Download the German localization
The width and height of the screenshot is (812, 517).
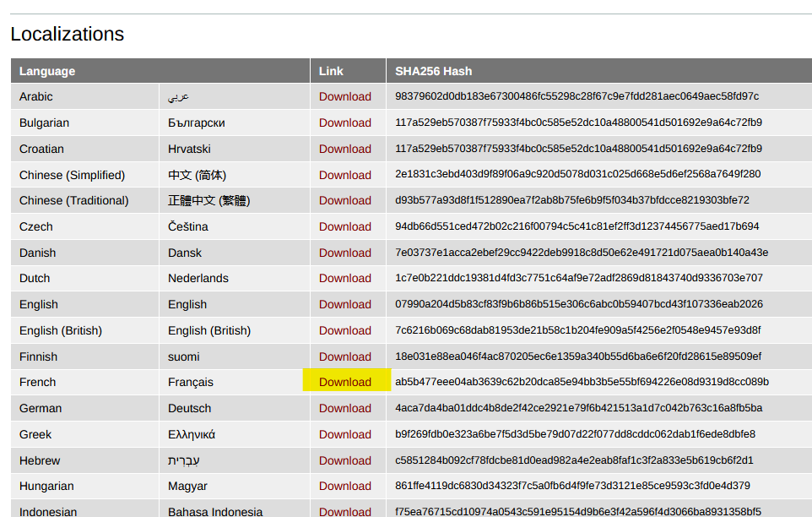[344, 408]
